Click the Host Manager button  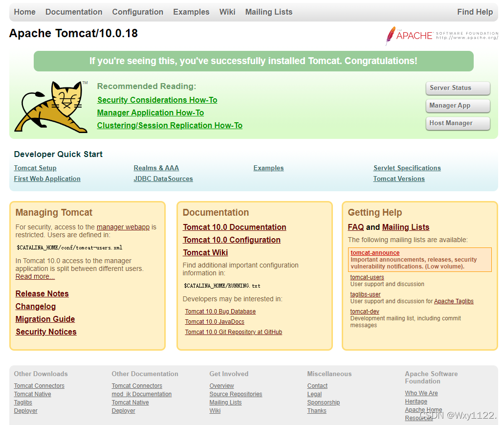click(x=458, y=123)
